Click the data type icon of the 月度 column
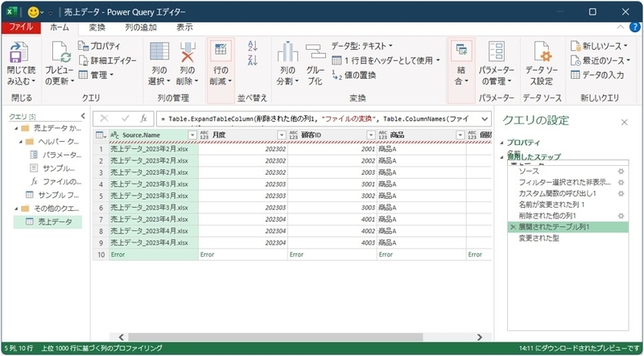The width and height of the screenshot is (644, 356). 204,135
